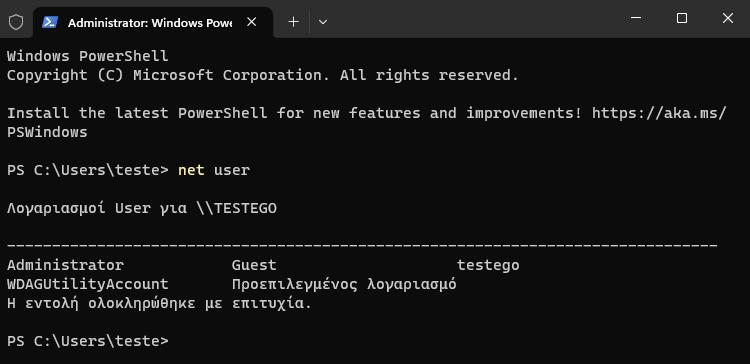Click the 'user' argument after net
This screenshot has height=364, width=750.
point(232,170)
